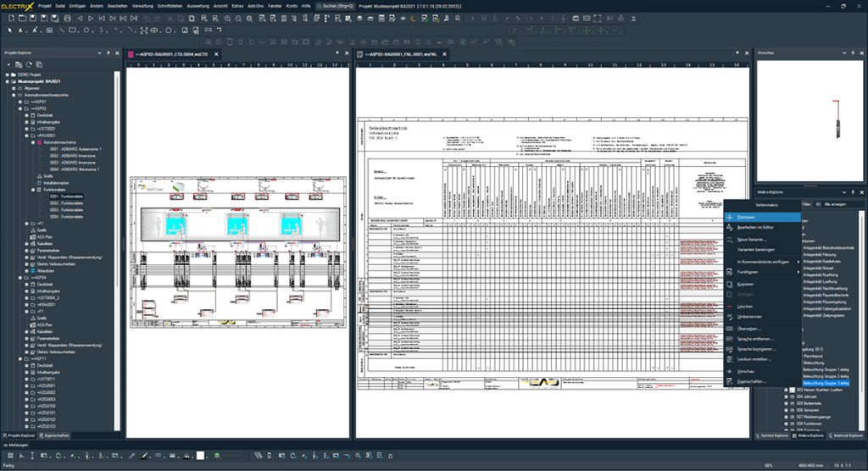Pin the Vorschau preview panel
The width and height of the screenshot is (868, 471).
pyautogui.click(x=852, y=53)
